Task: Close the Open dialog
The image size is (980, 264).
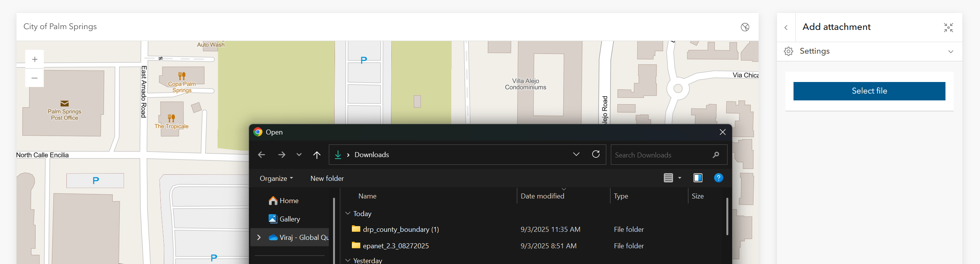Action: (723, 132)
